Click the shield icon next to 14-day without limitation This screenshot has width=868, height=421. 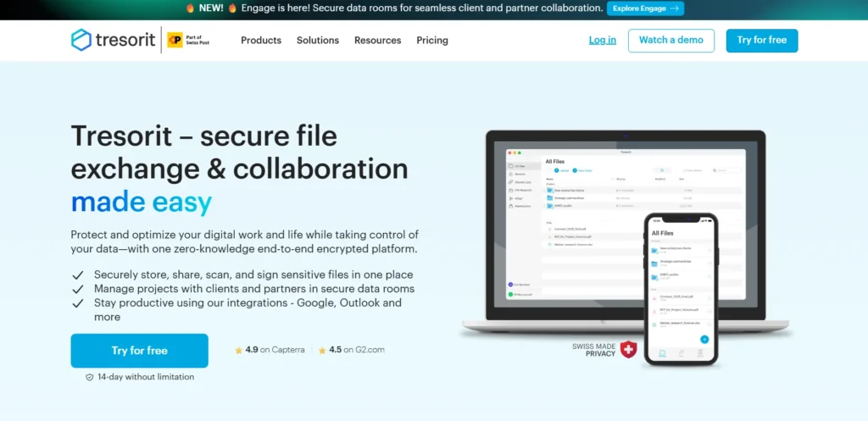[x=89, y=377]
